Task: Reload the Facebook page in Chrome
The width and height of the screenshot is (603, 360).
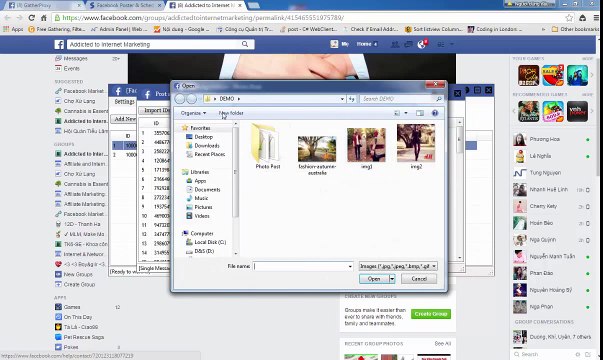Action: tap(32, 18)
